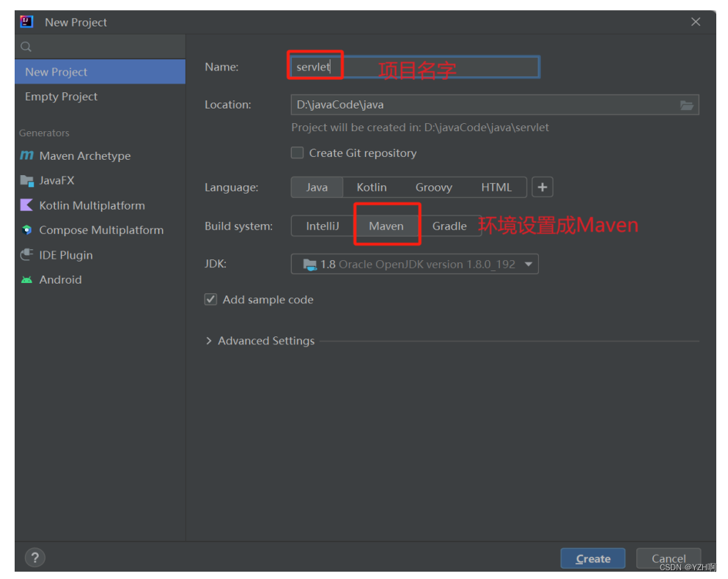Image resolution: width=728 pixels, height=579 pixels.
Task: Select the Compose Multiplatform generator
Action: pyautogui.click(x=100, y=230)
